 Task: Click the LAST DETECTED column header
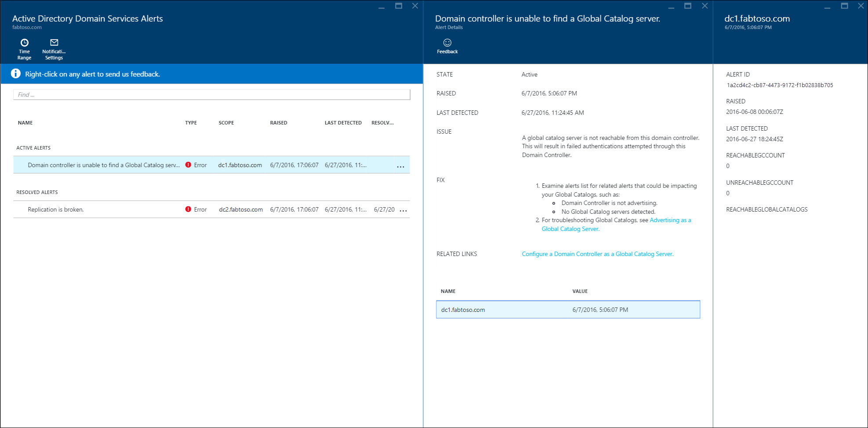click(342, 122)
